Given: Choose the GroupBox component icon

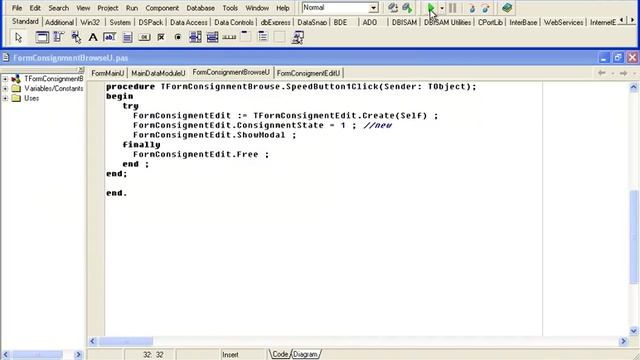Looking at the screenshot, I should point(246,38).
